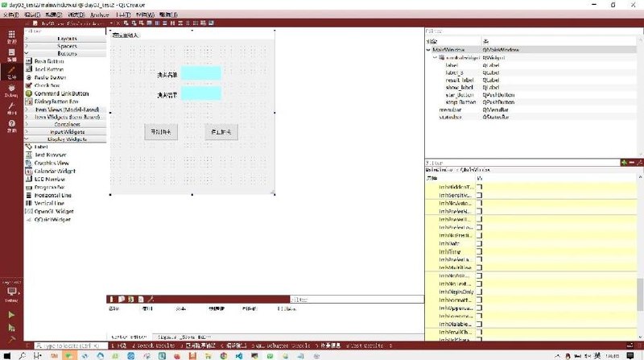The image size is (644, 360).
Task: Click the Radio Button widget icon
Action: click(29, 77)
